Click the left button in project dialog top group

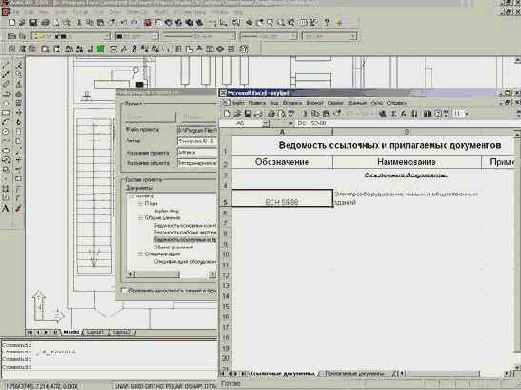coord(150,117)
